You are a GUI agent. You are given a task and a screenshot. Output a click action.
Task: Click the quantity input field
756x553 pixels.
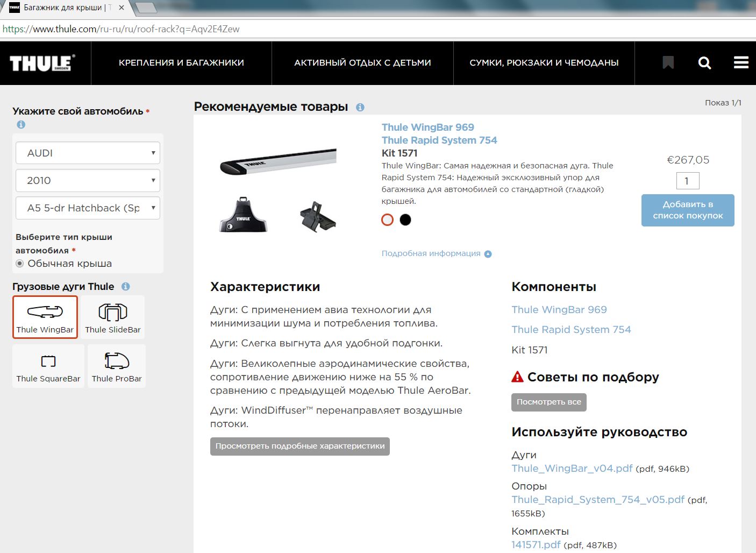click(688, 181)
